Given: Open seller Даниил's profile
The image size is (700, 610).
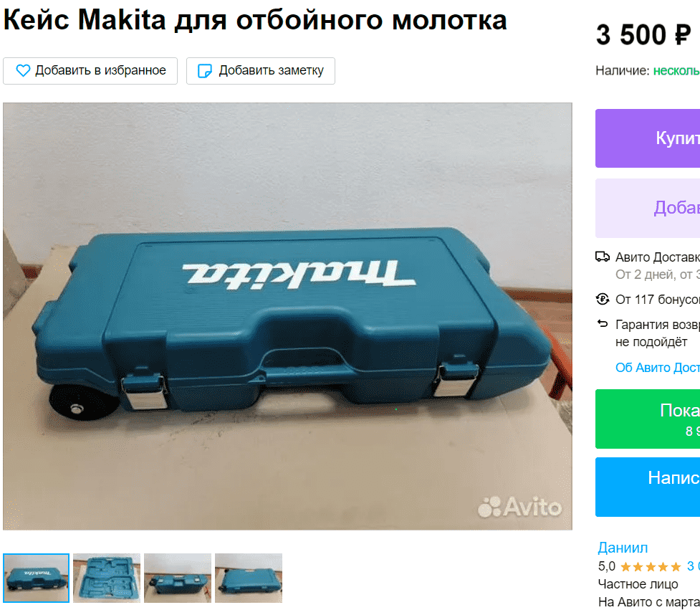Looking at the screenshot, I should 623,548.
